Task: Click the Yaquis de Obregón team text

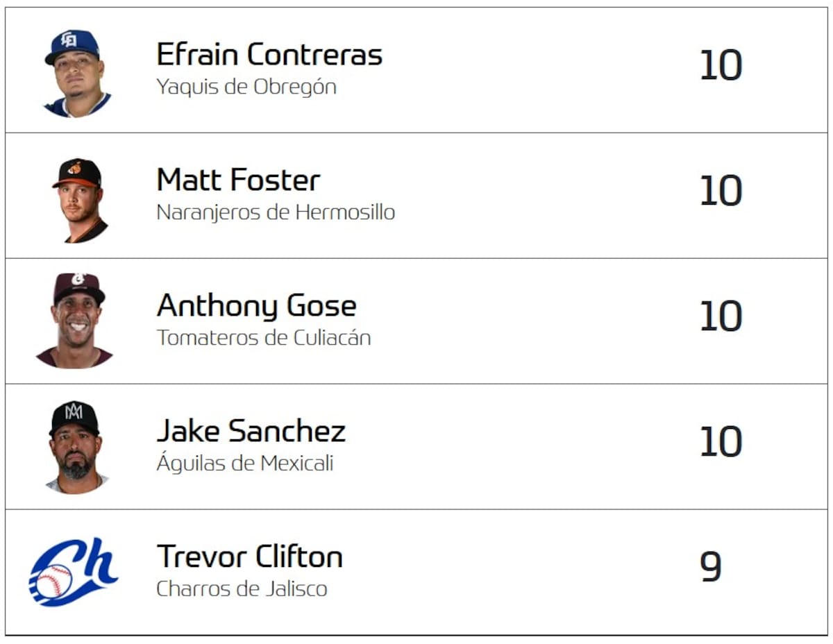Action: (246, 87)
